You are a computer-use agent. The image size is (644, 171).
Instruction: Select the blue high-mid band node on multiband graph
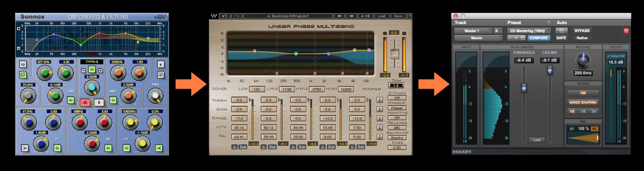[x=328, y=53]
